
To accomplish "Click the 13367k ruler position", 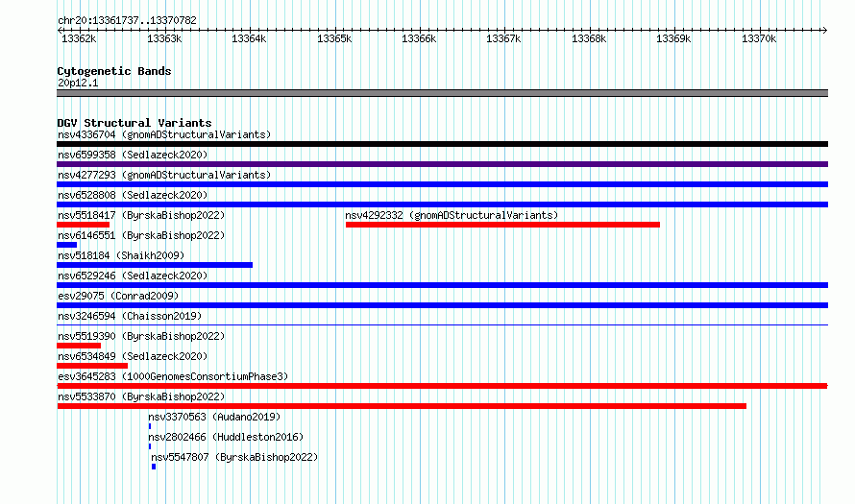I will 503,38.
